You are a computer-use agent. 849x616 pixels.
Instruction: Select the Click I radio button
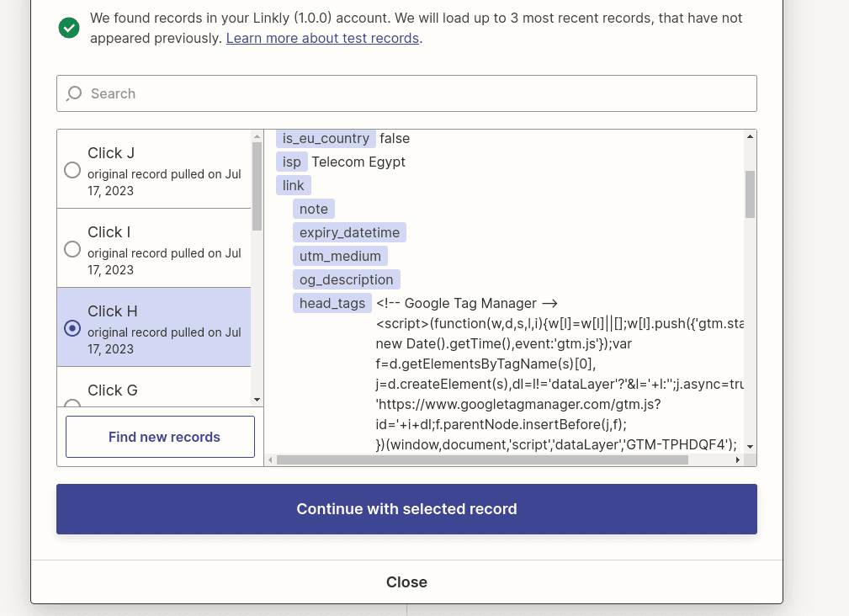(72, 249)
